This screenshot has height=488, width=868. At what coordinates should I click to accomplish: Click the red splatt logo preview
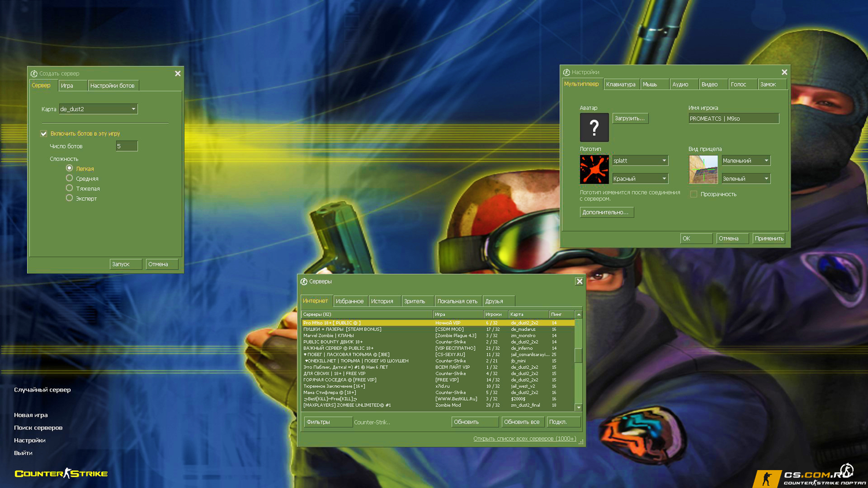[594, 169]
